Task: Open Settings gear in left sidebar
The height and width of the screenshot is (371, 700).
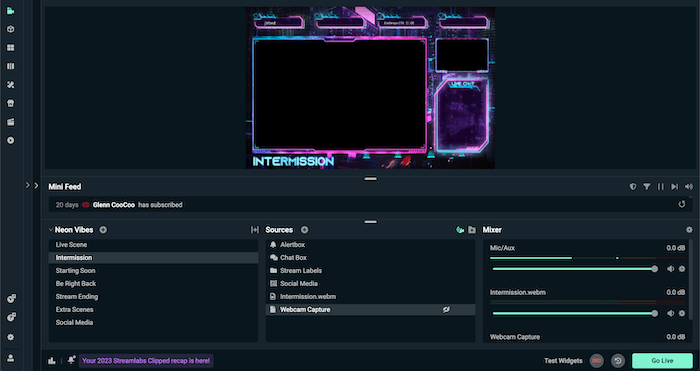Action: point(11,337)
